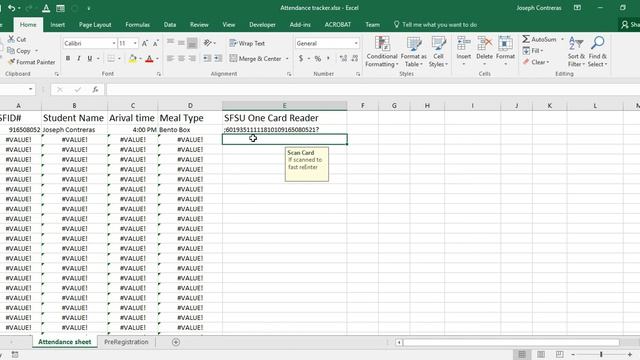Add a new sheet with the plus button
This screenshot has width=640, height=360.
pyautogui.click(x=176, y=342)
